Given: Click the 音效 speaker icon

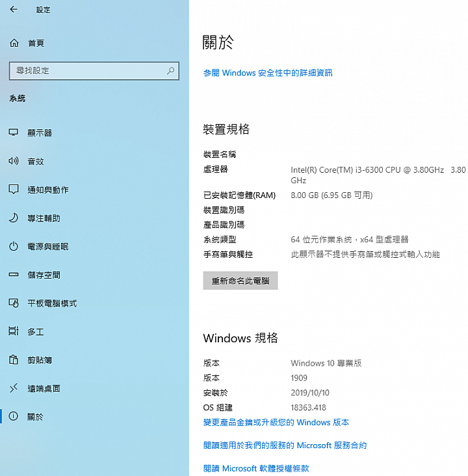Looking at the screenshot, I should pos(14,161).
